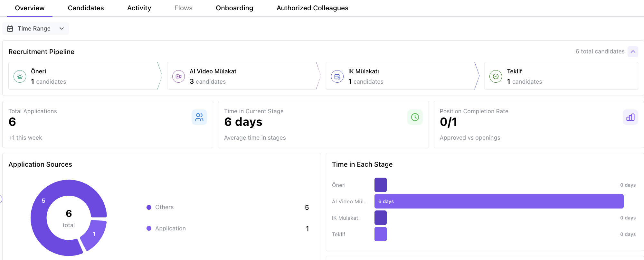Click the IK Mülakatı calendar icon
644x260 pixels.
337,77
